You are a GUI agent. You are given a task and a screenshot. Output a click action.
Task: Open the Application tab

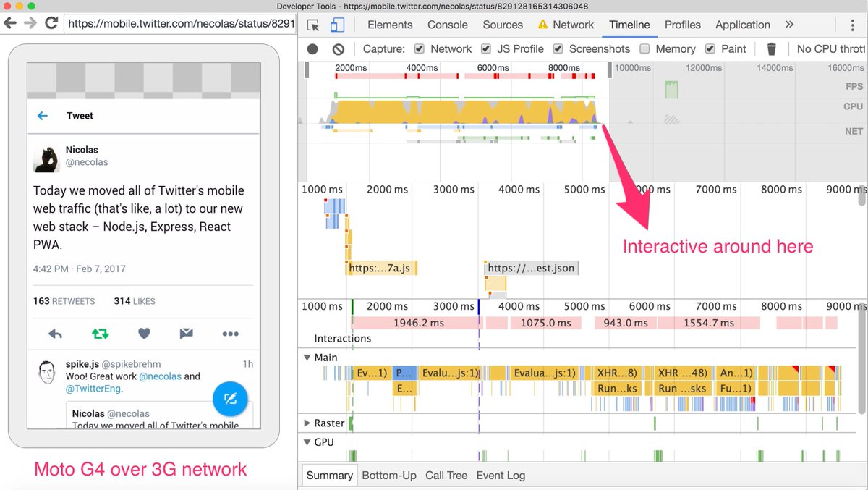tap(743, 25)
